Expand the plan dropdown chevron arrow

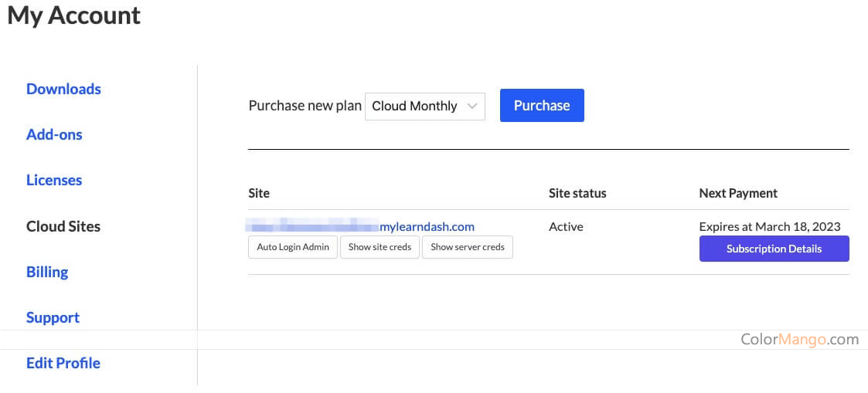[471, 107]
